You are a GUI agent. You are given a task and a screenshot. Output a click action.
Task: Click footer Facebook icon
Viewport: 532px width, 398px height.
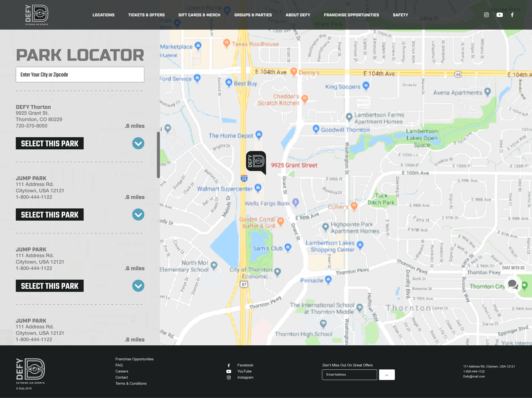click(229, 365)
